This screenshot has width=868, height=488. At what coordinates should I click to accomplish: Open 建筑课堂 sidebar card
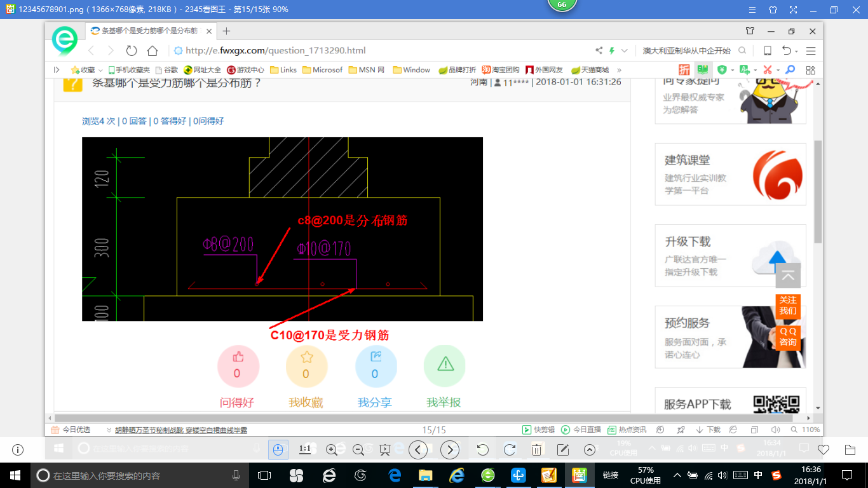(730, 174)
